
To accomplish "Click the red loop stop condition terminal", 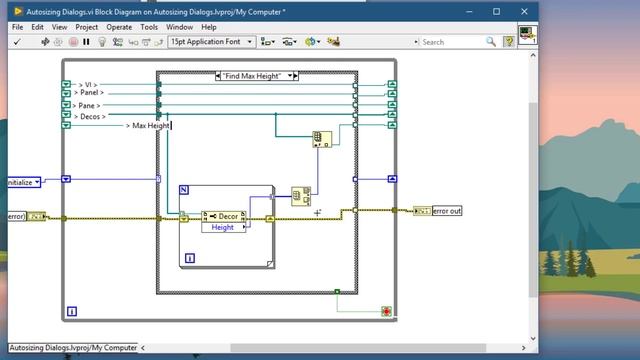I will coord(386,311).
